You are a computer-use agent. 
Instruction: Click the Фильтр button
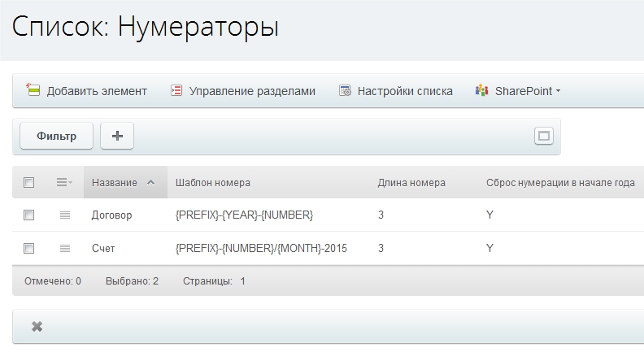56,137
